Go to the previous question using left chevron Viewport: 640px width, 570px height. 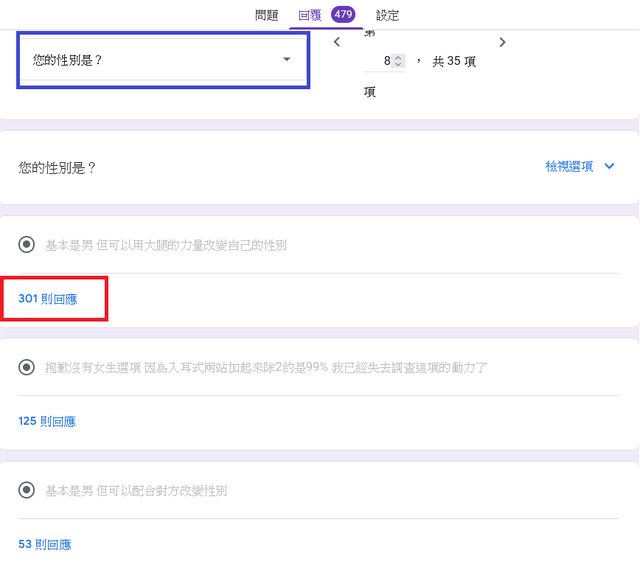[x=337, y=42]
